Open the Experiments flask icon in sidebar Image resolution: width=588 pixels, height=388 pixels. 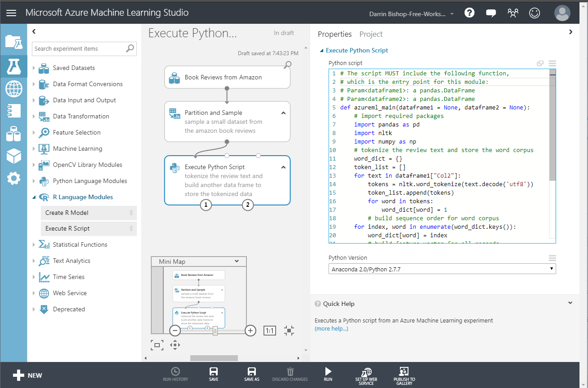tap(13, 66)
